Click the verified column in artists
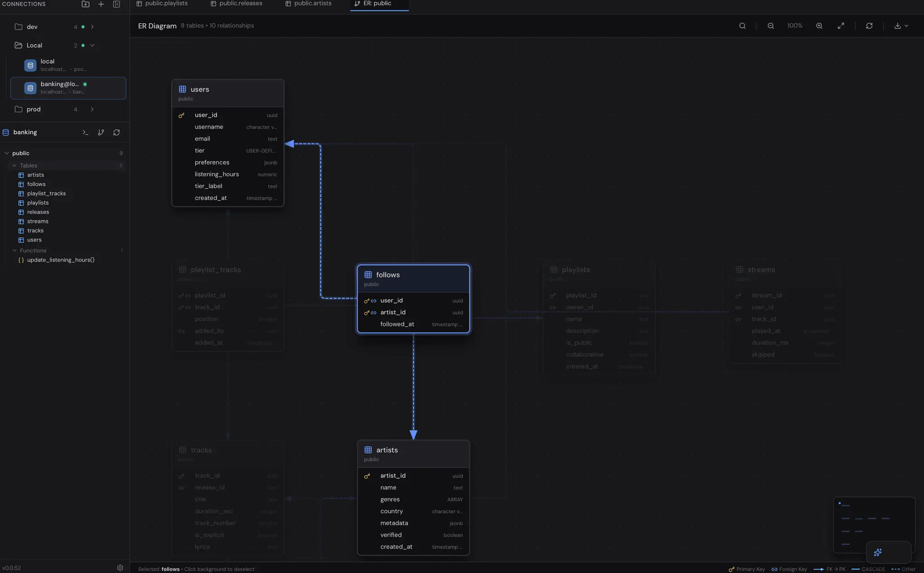The image size is (924, 573). pyautogui.click(x=413, y=535)
